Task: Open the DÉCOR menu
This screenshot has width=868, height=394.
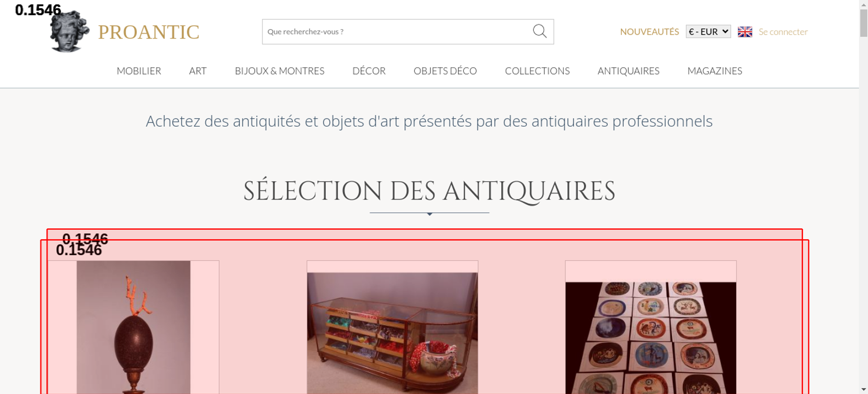Action: tap(369, 71)
